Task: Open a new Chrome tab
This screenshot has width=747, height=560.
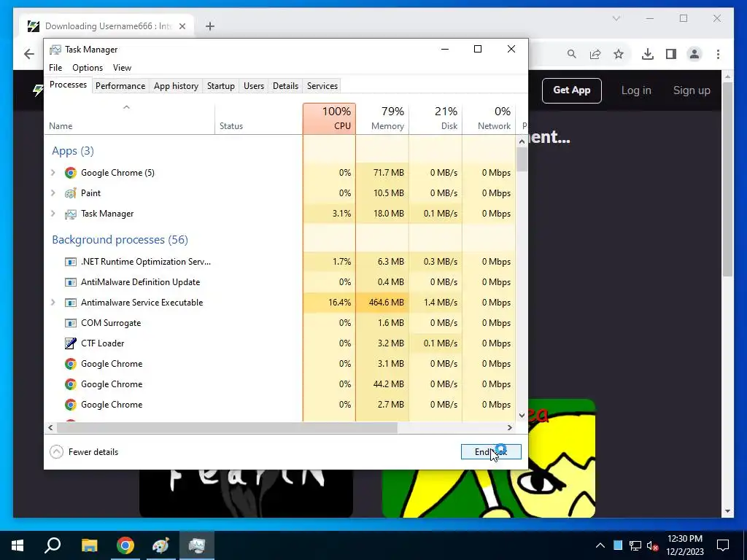Action: click(x=210, y=26)
